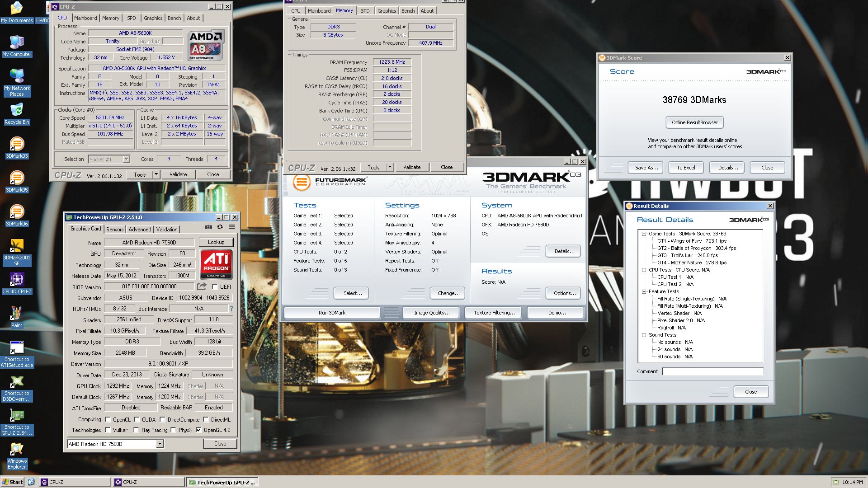This screenshot has width=868, height=488.
Task: Click the Change... button under Settings
Action: [448, 293]
